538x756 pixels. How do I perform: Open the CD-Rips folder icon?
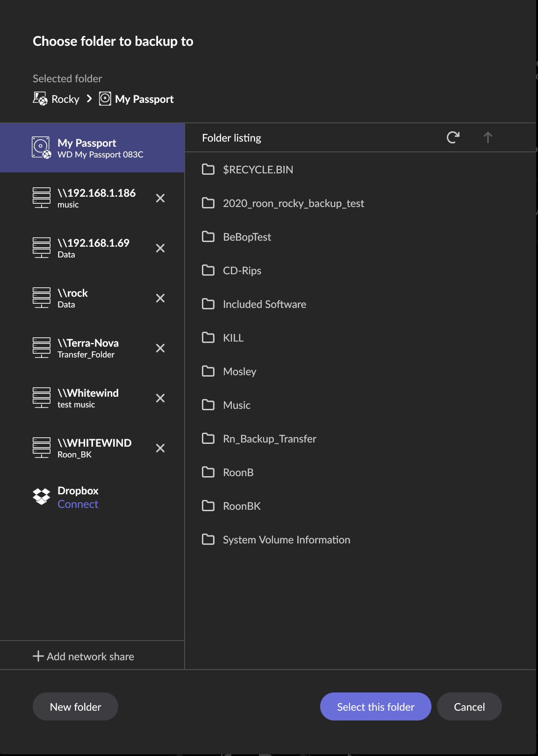(208, 271)
